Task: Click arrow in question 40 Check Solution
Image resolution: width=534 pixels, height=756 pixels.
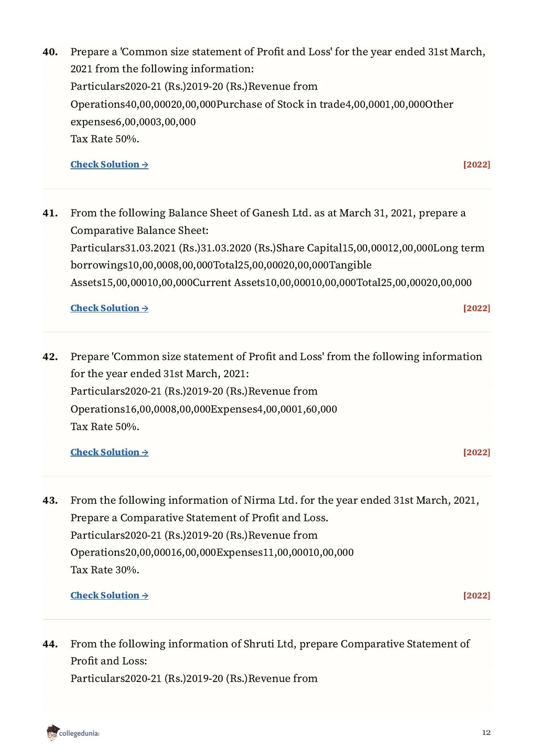Action: click(x=145, y=165)
